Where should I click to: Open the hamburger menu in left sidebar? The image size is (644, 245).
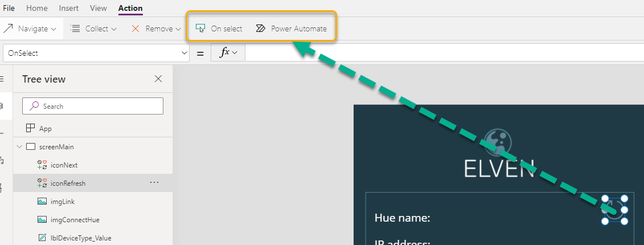click(2, 79)
